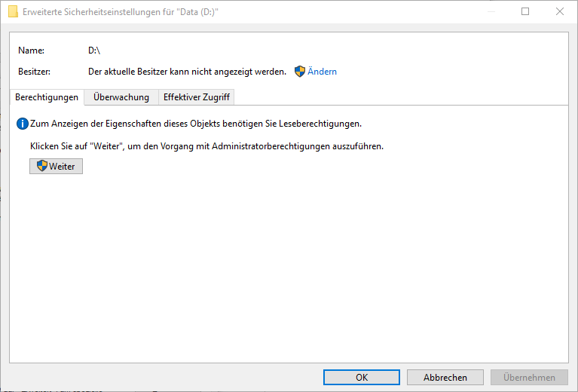Click the blue information icon
Screen dimensions: 578x392
click(23, 124)
